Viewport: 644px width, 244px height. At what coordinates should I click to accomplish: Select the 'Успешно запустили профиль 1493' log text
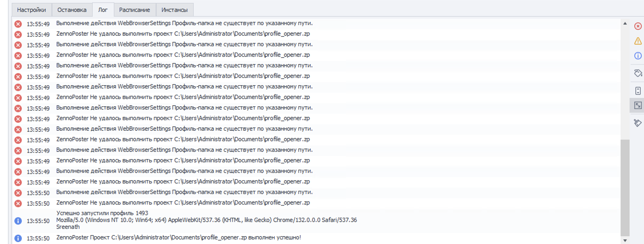102,213
